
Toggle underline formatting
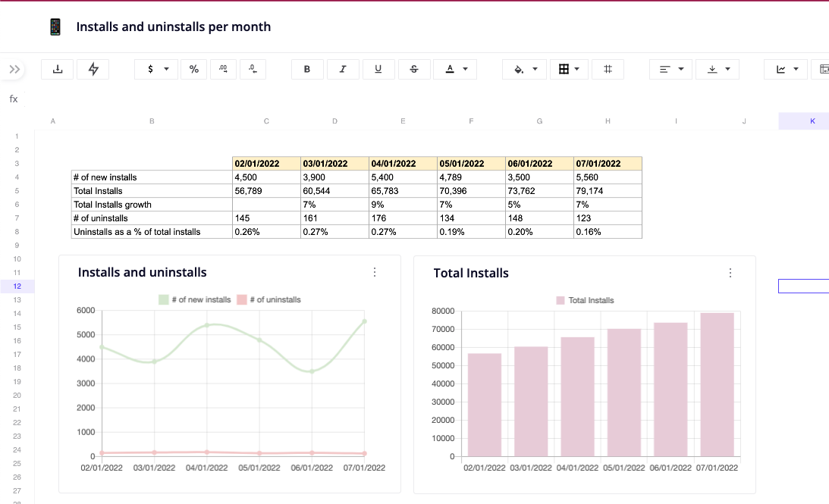coord(378,69)
